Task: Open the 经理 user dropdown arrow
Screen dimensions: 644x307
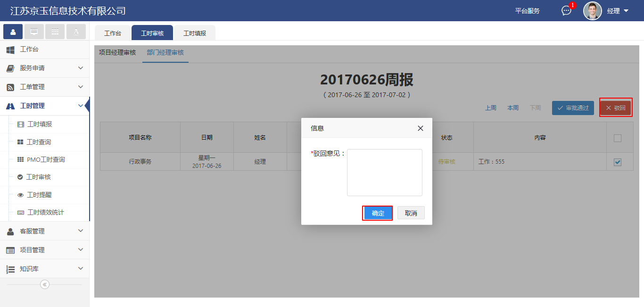Action: [626, 11]
